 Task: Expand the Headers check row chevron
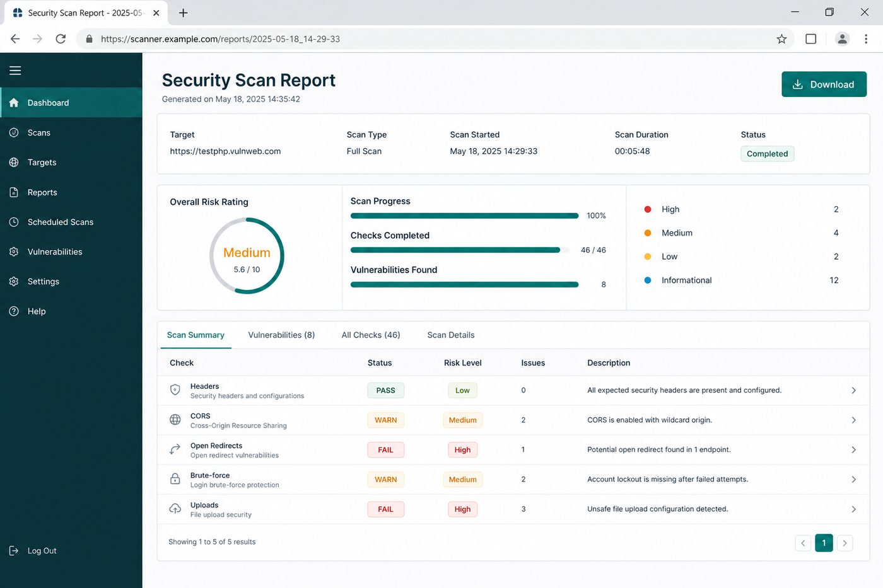pyautogui.click(x=853, y=391)
